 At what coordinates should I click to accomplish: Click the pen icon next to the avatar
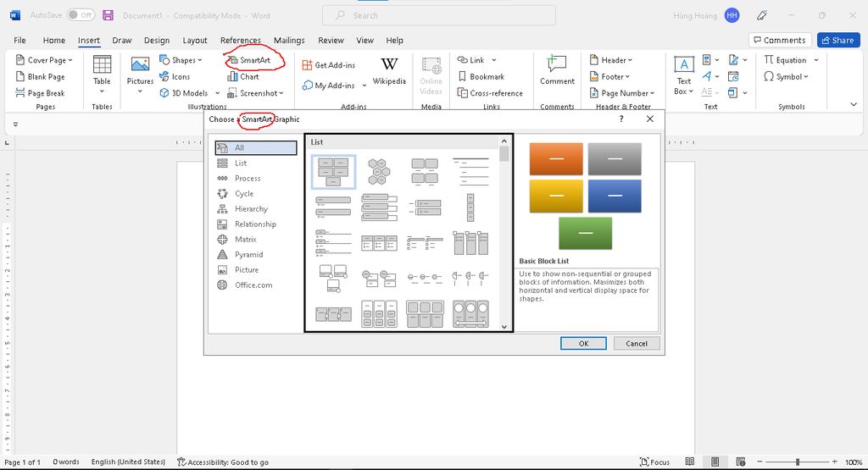point(762,15)
